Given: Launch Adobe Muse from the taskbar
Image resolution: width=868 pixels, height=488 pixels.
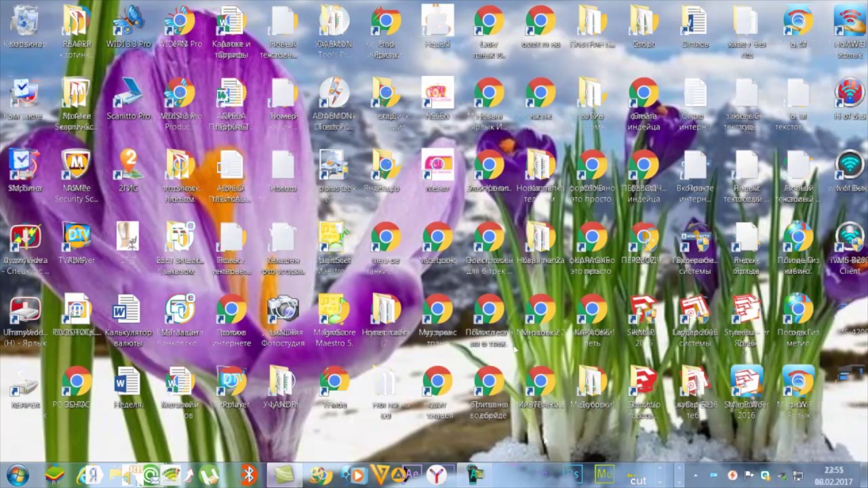Looking at the screenshot, I should pos(603,474).
